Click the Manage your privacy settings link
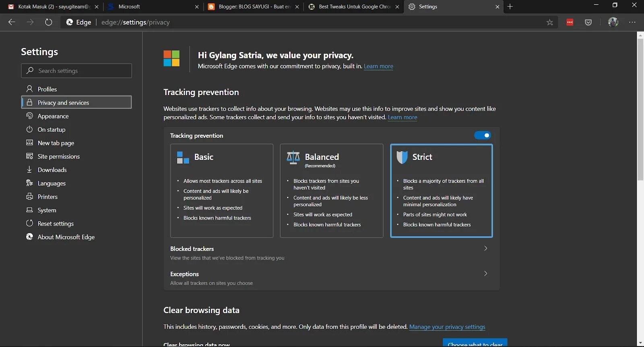 click(x=447, y=327)
